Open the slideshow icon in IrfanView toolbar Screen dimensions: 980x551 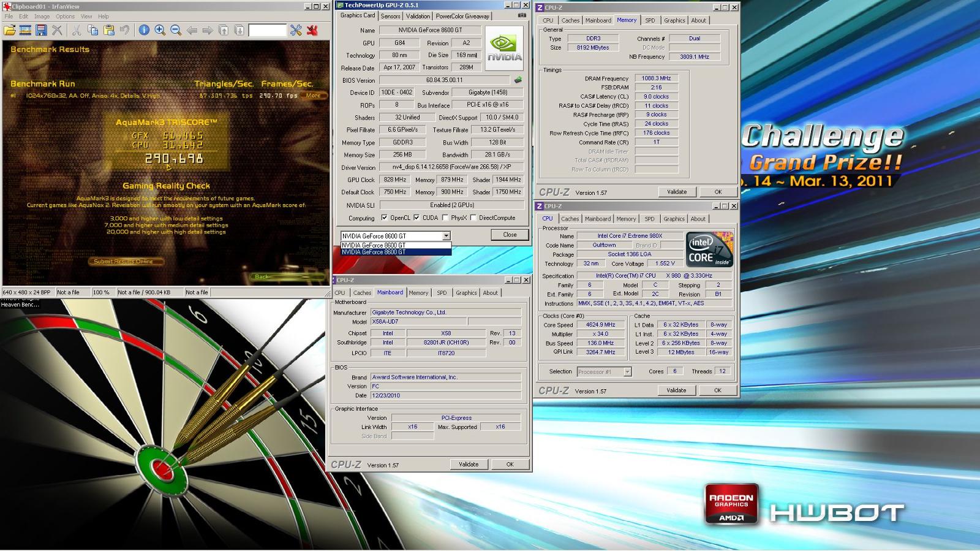point(26,30)
